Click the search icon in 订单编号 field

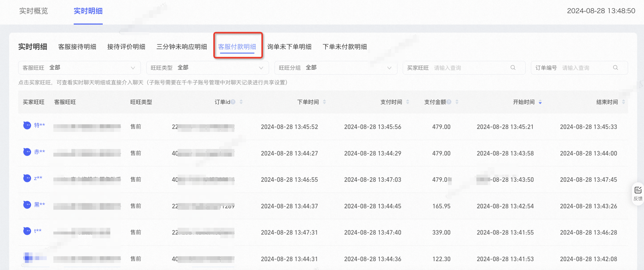pyautogui.click(x=616, y=68)
